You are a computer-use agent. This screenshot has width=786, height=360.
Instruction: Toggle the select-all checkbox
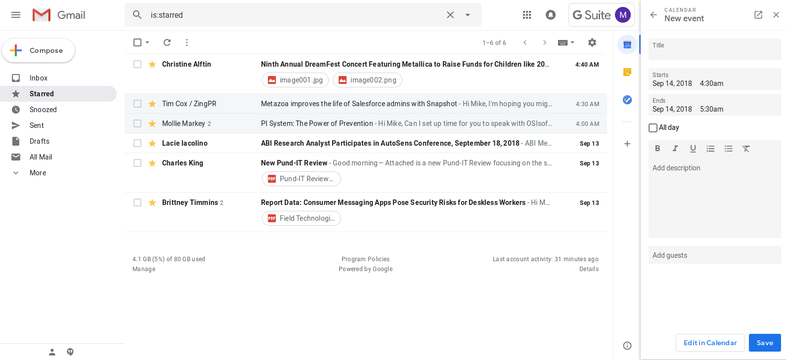(x=137, y=43)
